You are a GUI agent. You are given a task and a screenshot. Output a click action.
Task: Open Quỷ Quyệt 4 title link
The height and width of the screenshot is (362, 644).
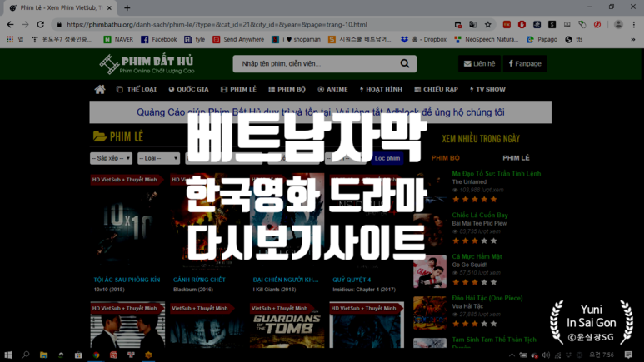pos(352,280)
